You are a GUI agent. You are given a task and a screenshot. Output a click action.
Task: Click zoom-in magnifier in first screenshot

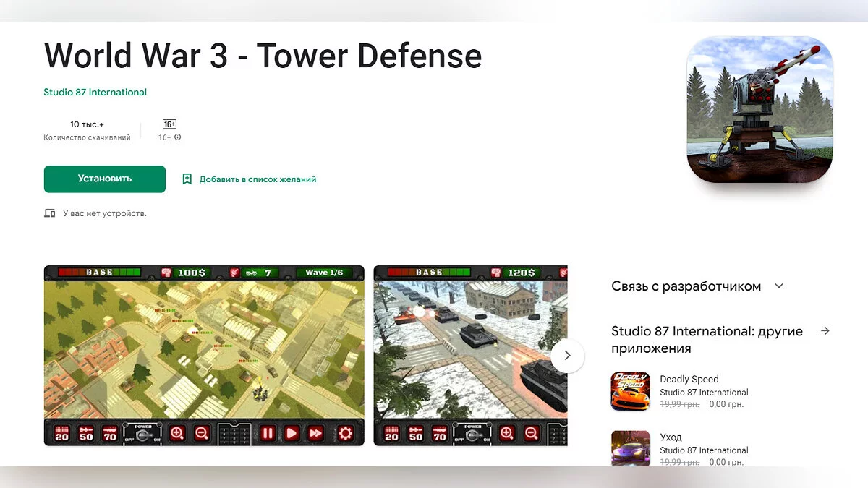click(177, 433)
